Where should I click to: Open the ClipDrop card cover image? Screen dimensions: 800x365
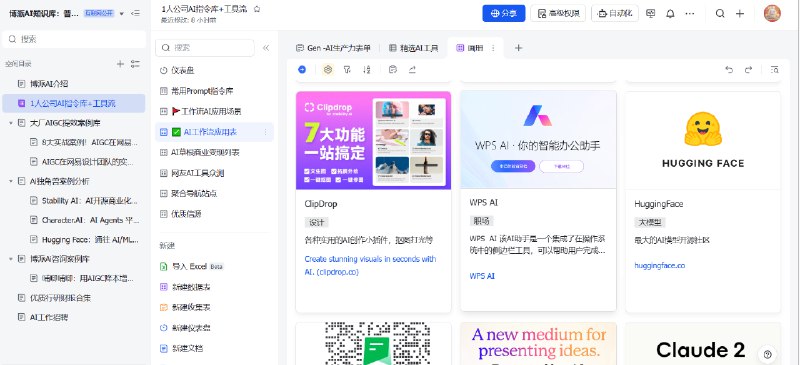[x=373, y=140]
